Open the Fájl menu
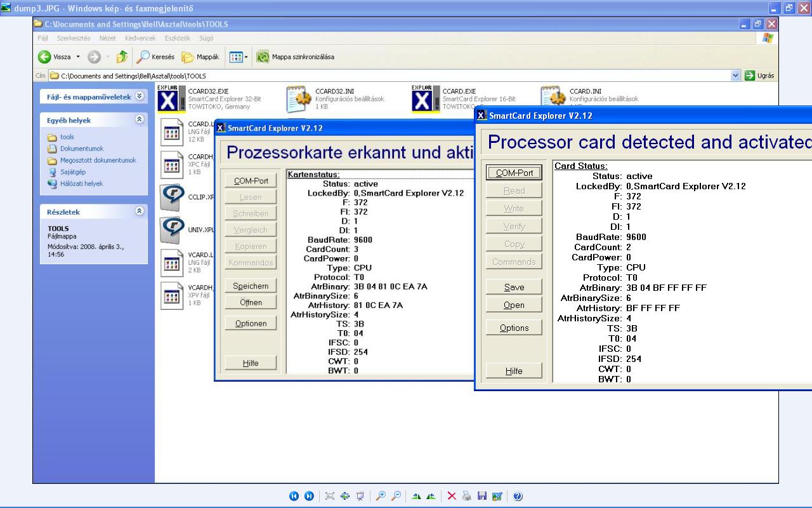 click(x=43, y=38)
